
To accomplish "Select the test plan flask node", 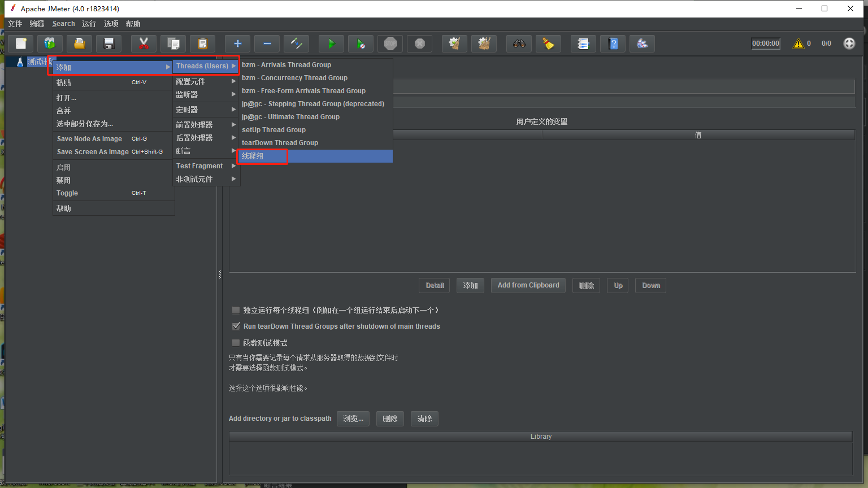I will point(20,62).
